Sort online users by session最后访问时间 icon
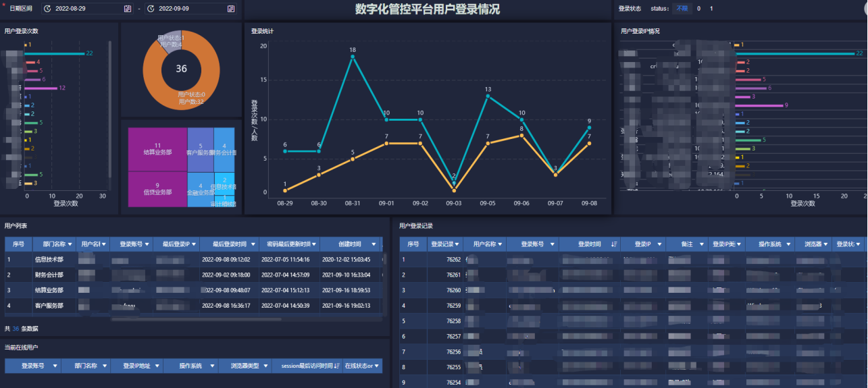 (x=336, y=366)
